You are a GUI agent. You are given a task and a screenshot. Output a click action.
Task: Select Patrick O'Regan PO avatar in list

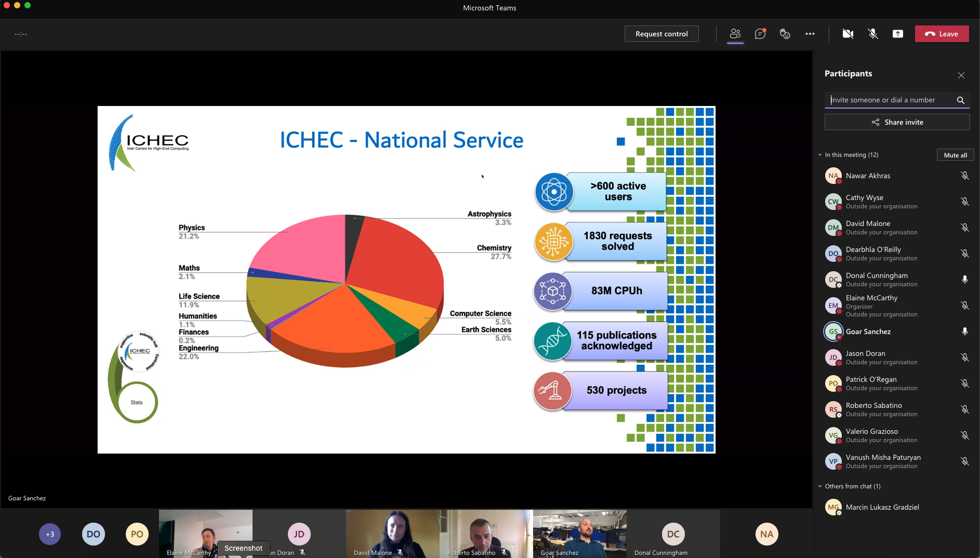click(x=833, y=383)
